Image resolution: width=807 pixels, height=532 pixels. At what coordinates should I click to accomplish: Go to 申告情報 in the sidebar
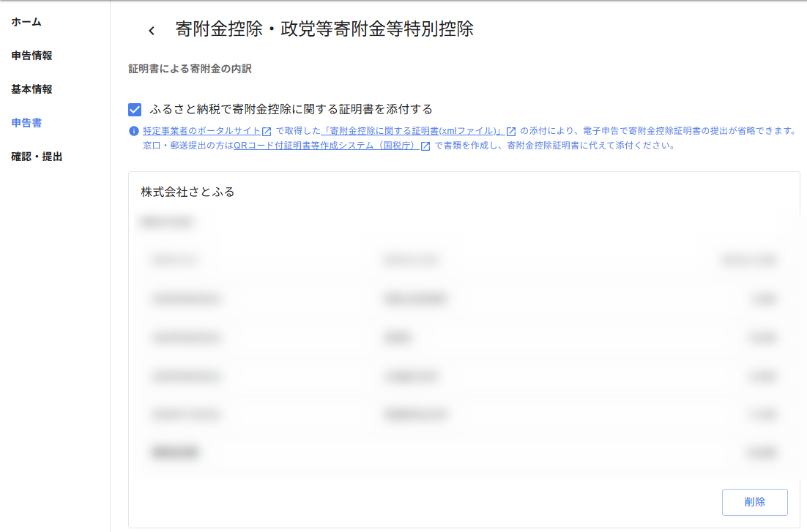click(31, 56)
